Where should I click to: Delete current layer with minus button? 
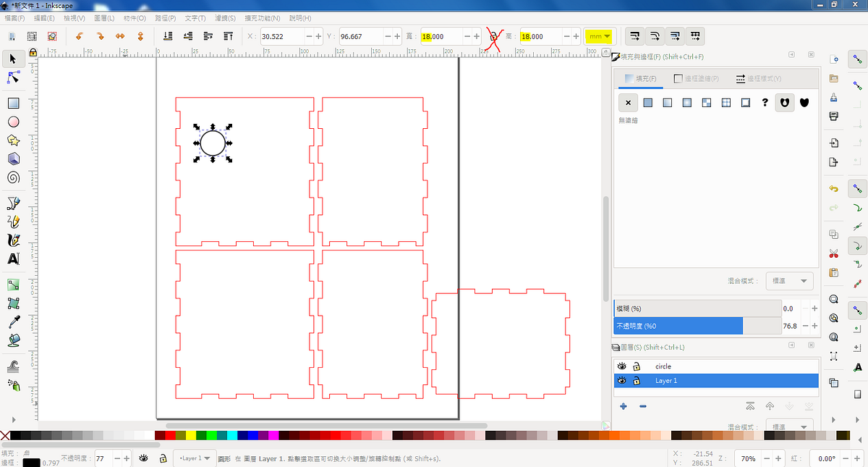pyautogui.click(x=643, y=406)
